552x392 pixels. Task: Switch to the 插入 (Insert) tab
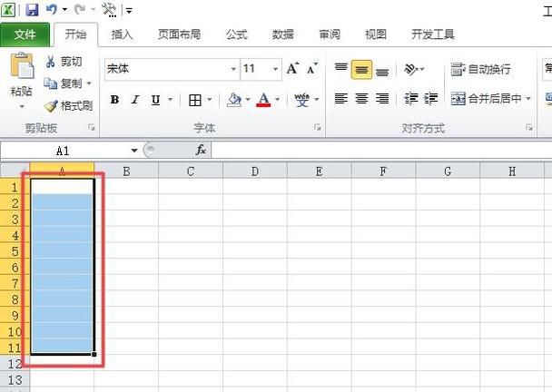122,34
